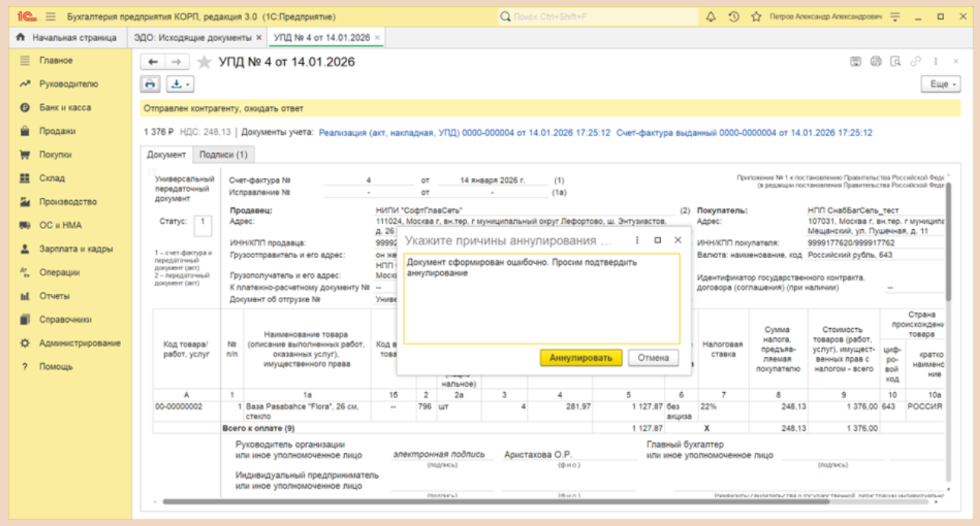This screenshot has height=526, width=980.
Task: Open the history clock icon
Action: pyautogui.click(x=733, y=16)
